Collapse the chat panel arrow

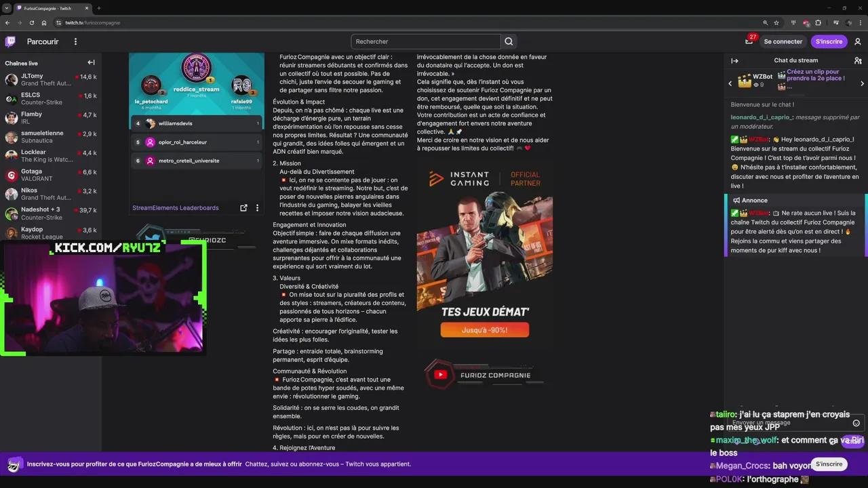pyautogui.click(x=734, y=60)
